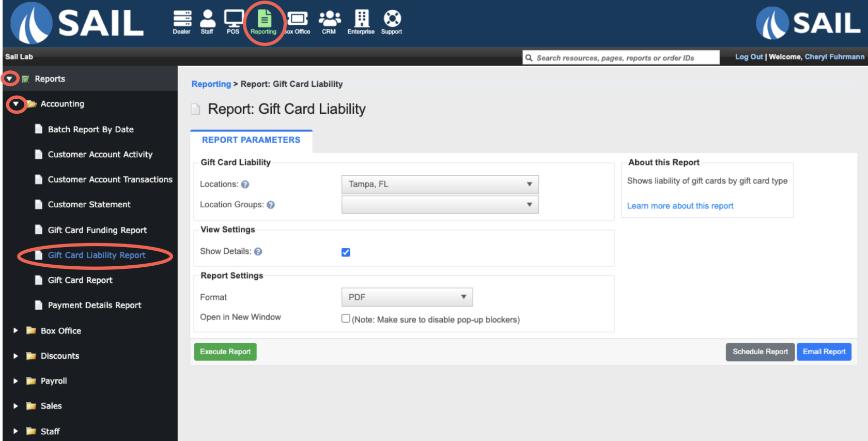This screenshot has height=441, width=868.
Task: Click the Box Office folder icon in sidebar
Action: point(31,330)
